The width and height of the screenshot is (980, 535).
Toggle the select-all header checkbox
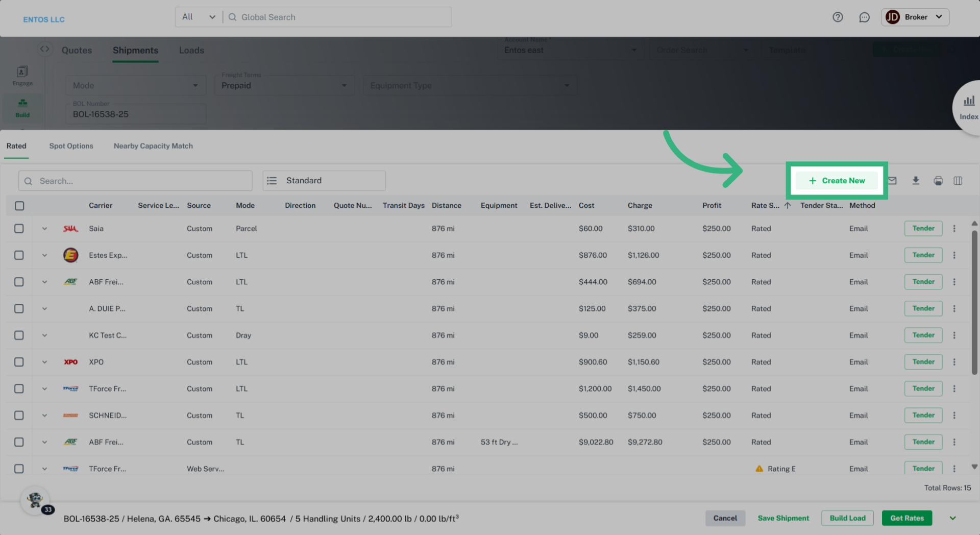(19, 206)
